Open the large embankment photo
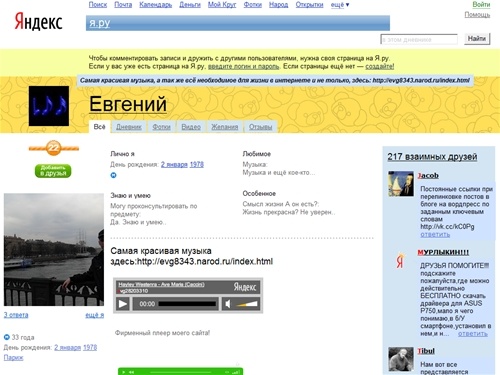The image size is (500, 375). point(54,250)
